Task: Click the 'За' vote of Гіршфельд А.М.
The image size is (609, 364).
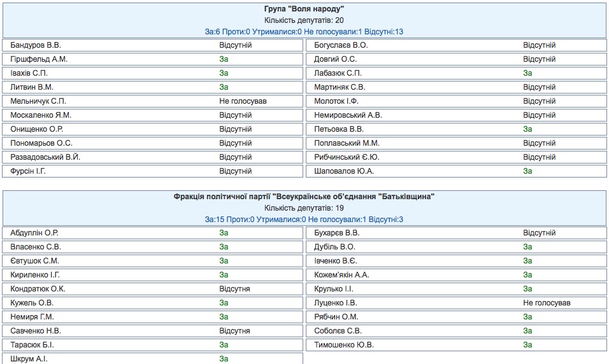Action: (224, 59)
